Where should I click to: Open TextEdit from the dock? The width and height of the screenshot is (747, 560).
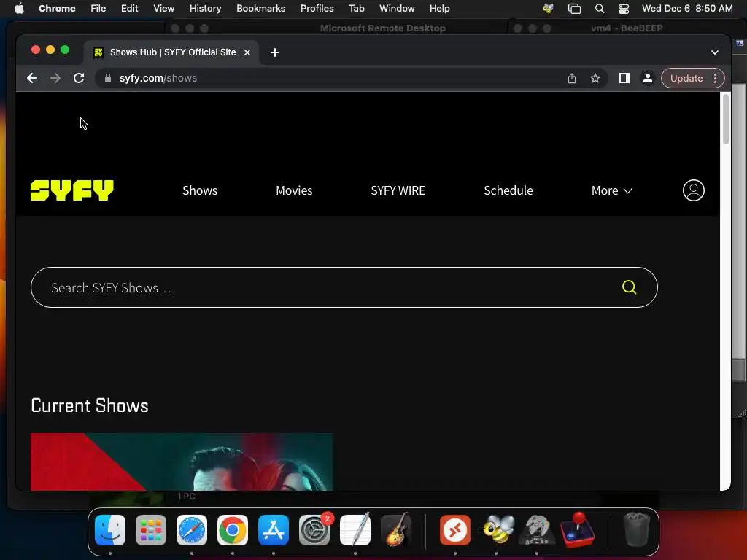[x=355, y=530]
